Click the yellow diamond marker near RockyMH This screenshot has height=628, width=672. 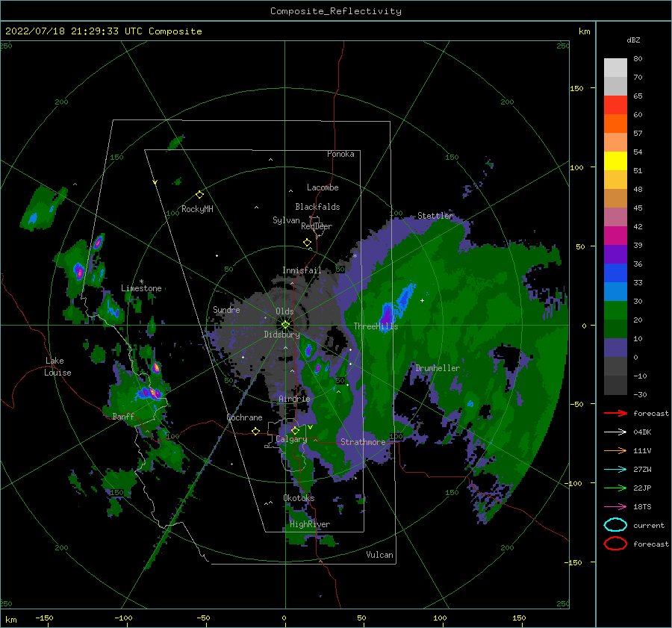coord(199,195)
